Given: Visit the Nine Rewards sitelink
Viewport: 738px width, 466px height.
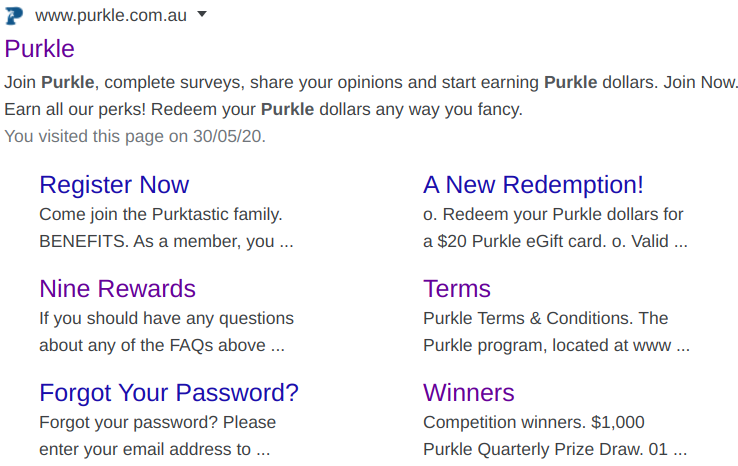Looking at the screenshot, I should coord(118,289).
